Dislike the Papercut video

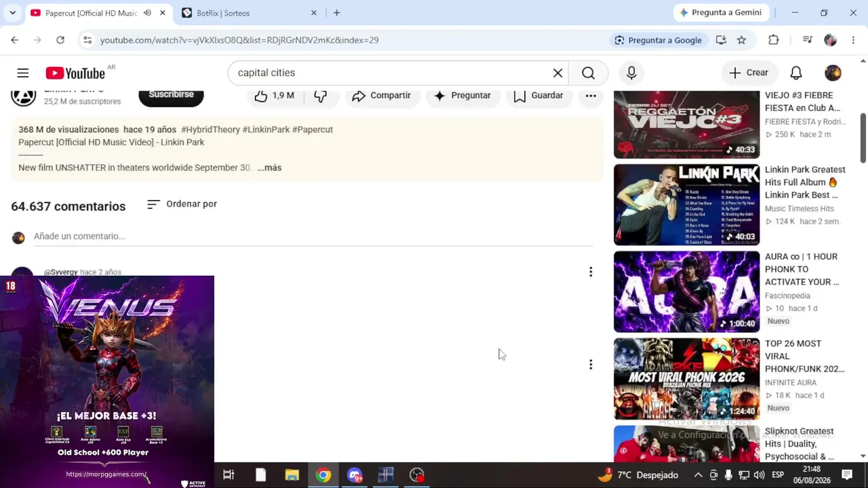coord(320,96)
